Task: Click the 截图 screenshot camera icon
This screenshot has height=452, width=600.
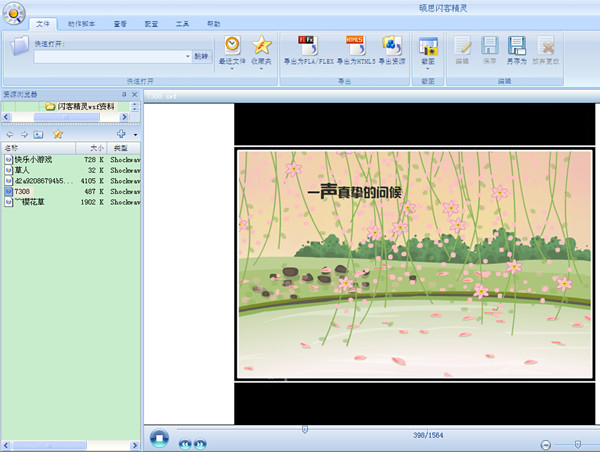Action: tap(428, 47)
